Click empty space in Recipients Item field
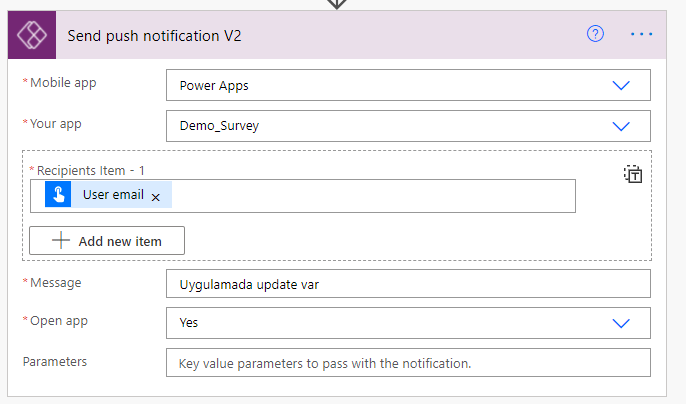The width and height of the screenshot is (686, 404). pyautogui.click(x=370, y=196)
